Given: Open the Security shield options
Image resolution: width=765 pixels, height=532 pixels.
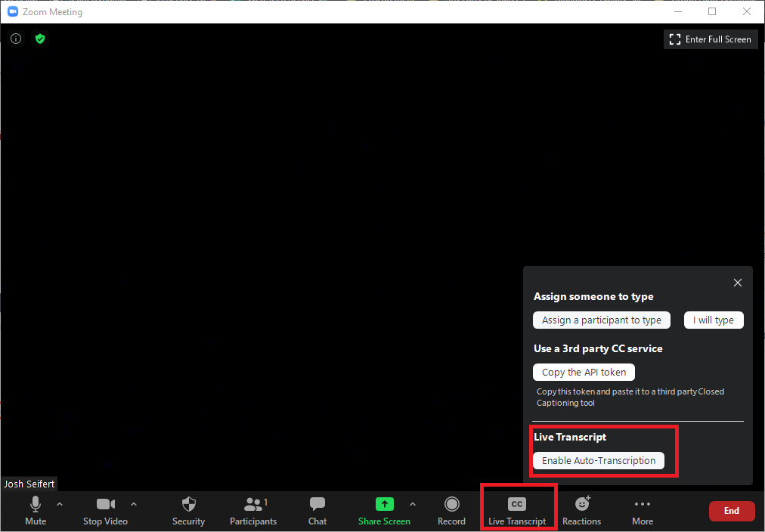Looking at the screenshot, I should click(x=188, y=510).
